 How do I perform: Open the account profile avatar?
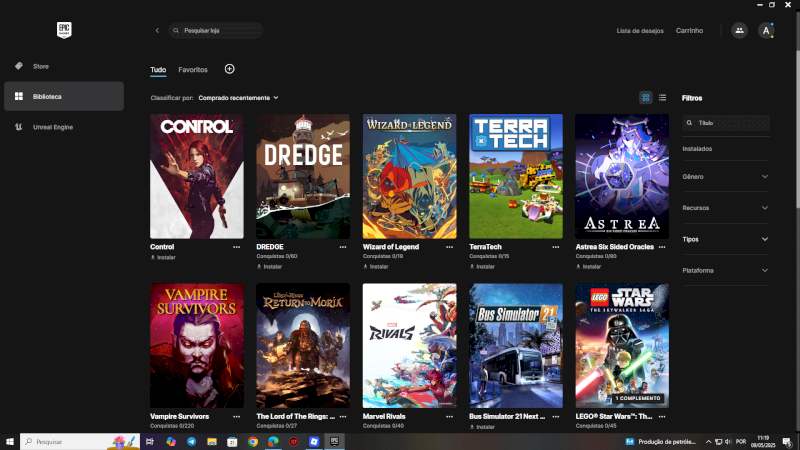click(x=766, y=31)
